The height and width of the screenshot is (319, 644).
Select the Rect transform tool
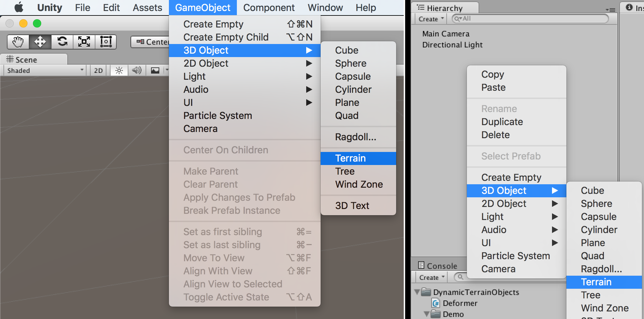(106, 42)
